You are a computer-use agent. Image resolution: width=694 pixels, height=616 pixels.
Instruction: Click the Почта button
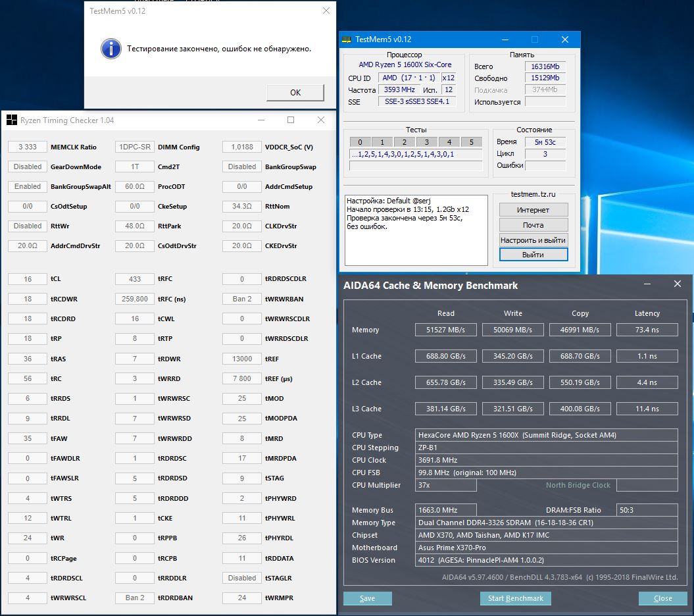[533, 225]
